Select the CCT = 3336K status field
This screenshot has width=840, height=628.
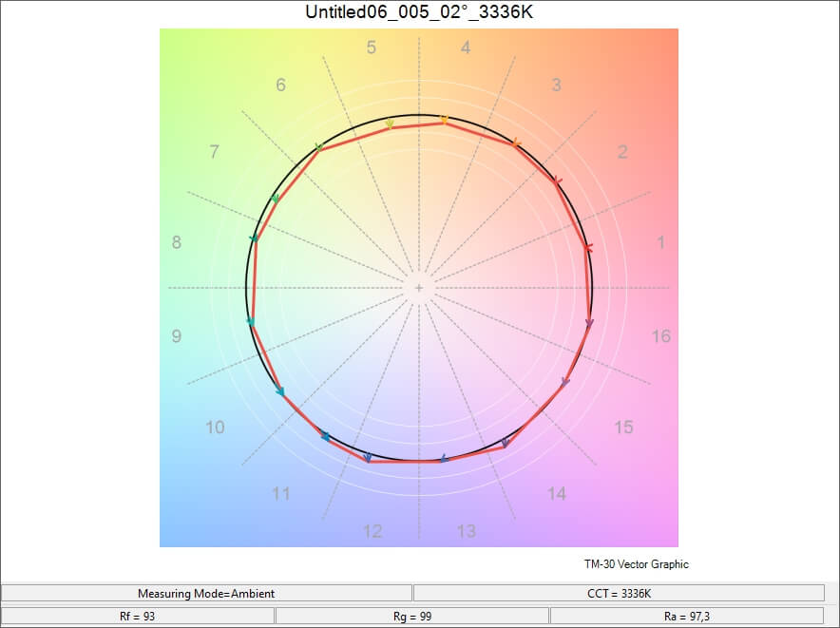pyautogui.click(x=618, y=593)
